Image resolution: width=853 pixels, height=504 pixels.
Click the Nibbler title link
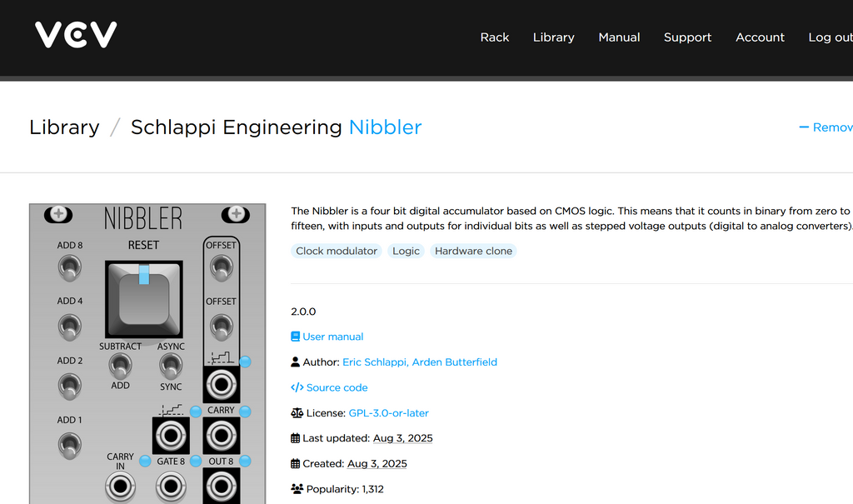click(x=385, y=127)
